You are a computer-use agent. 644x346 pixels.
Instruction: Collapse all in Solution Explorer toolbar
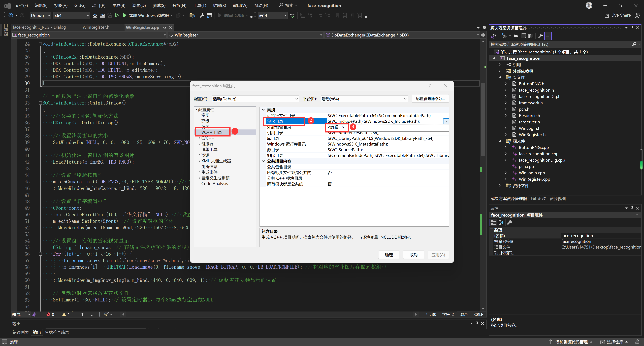pyautogui.click(x=523, y=36)
